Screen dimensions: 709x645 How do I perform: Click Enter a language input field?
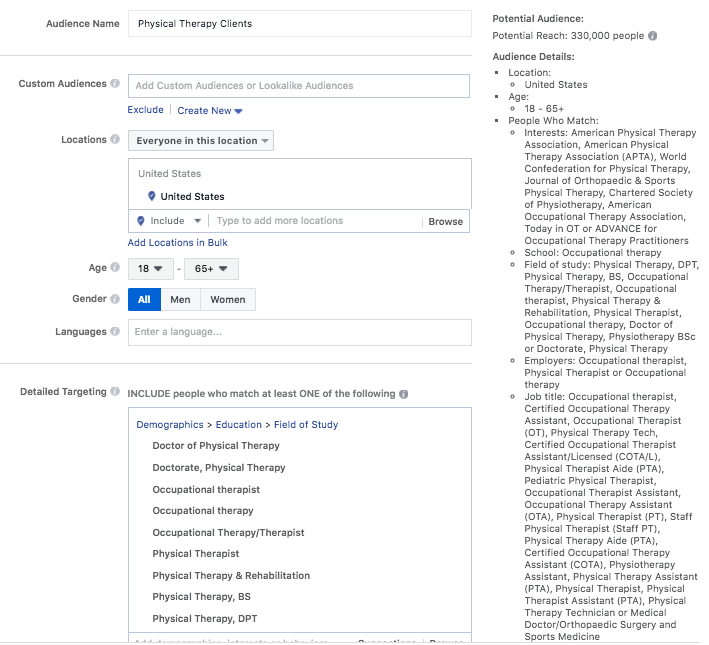(x=300, y=332)
